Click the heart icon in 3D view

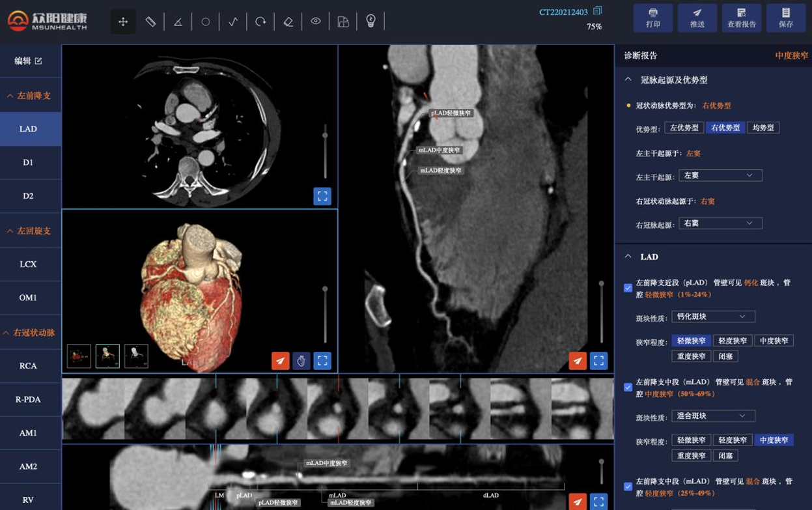[301, 360]
